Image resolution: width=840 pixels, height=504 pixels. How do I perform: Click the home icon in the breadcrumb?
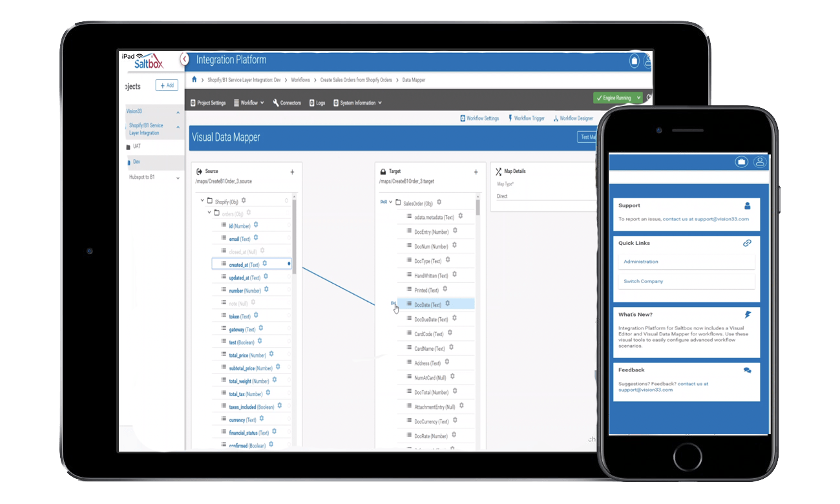click(194, 79)
